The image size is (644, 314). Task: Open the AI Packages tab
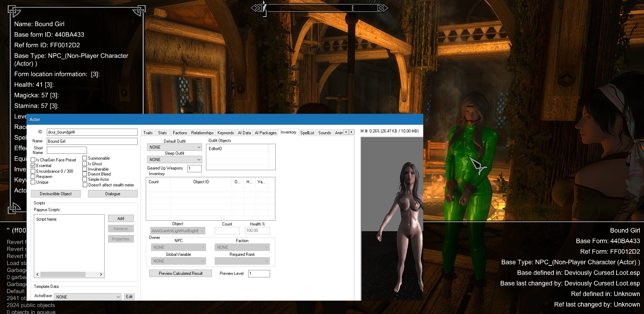click(x=265, y=133)
